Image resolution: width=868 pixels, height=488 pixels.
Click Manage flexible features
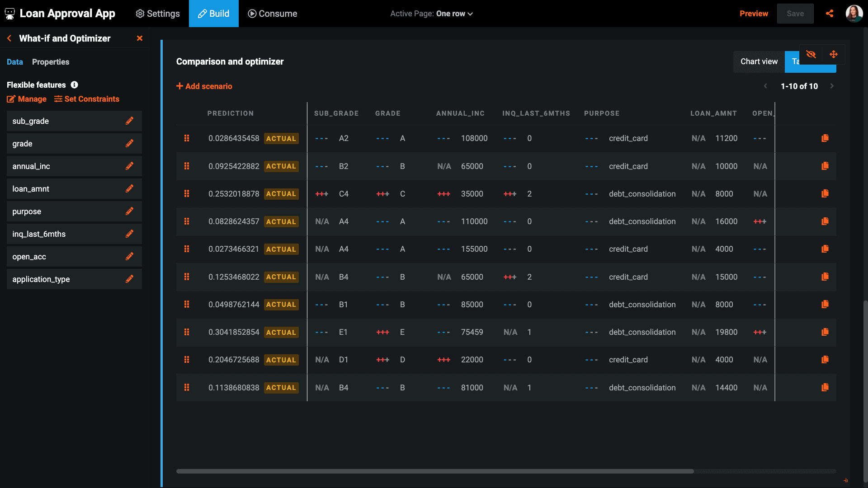(x=27, y=99)
